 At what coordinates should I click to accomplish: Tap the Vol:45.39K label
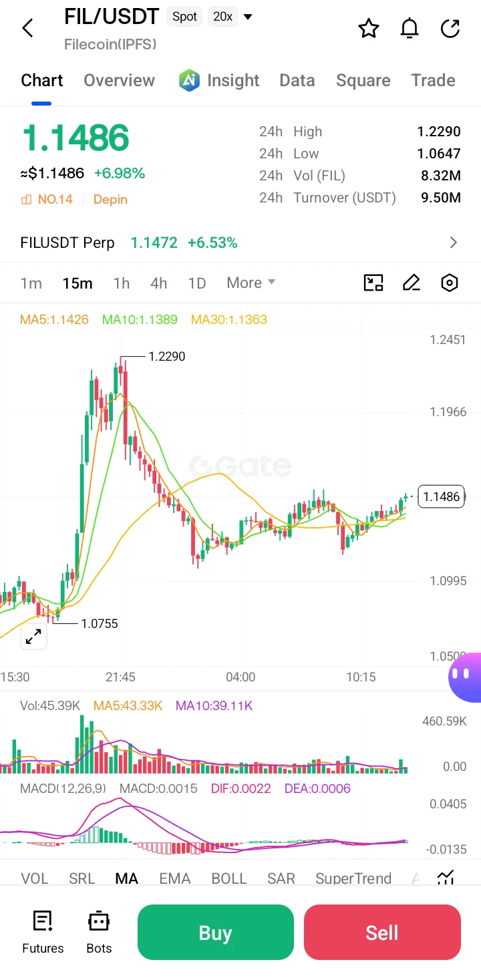(51, 706)
